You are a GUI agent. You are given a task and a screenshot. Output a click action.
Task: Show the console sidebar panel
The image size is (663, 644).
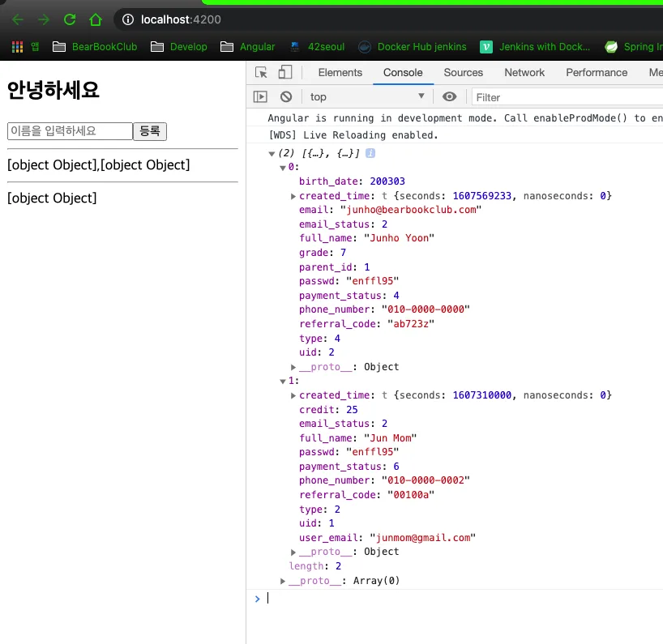click(260, 96)
